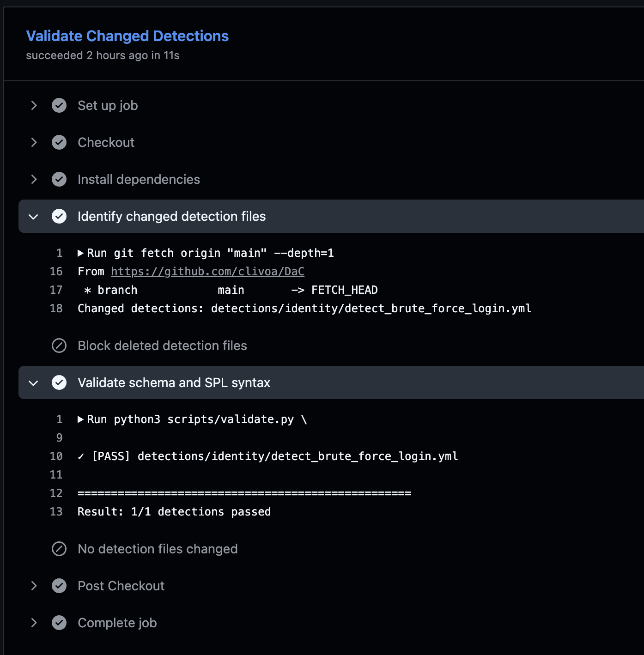The width and height of the screenshot is (644, 655).
Task: Expand the Run git fetch command triangle
Action: pyautogui.click(x=80, y=253)
